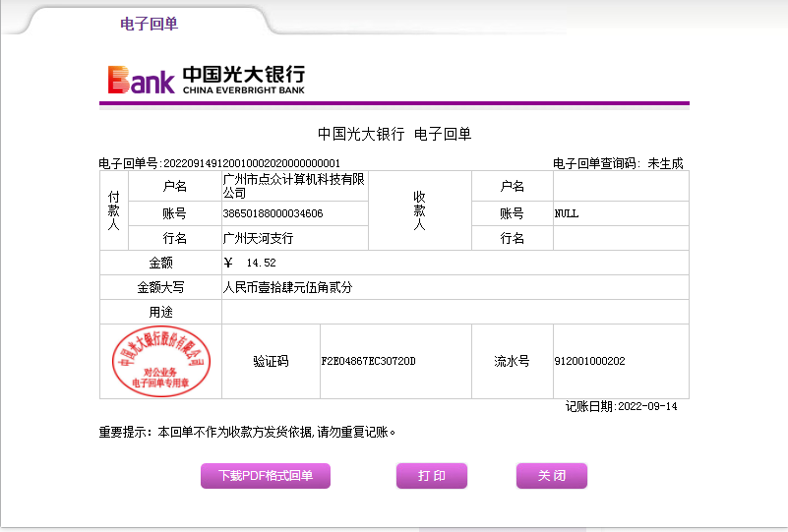
Task: Click the 中国光大银行 电子回单 heading
Action: pos(394,134)
